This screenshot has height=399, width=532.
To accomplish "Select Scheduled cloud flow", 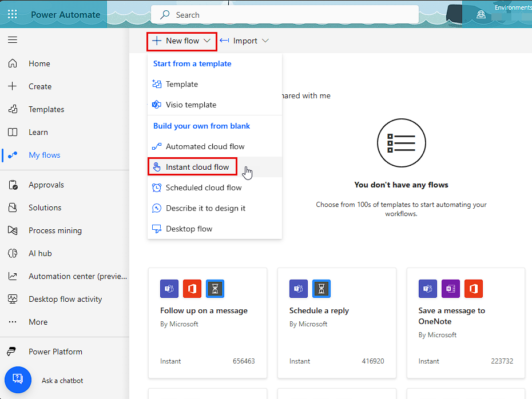I will click(215, 188).
